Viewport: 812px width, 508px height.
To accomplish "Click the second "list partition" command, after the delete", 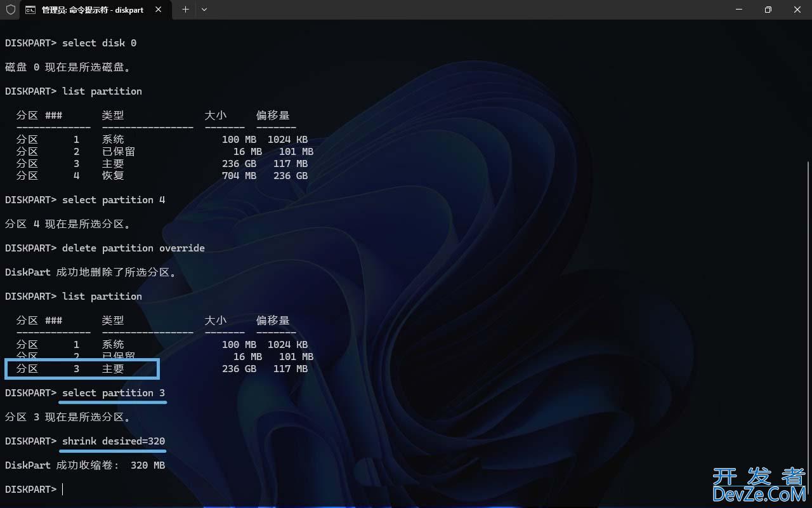I will coord(102,297).
